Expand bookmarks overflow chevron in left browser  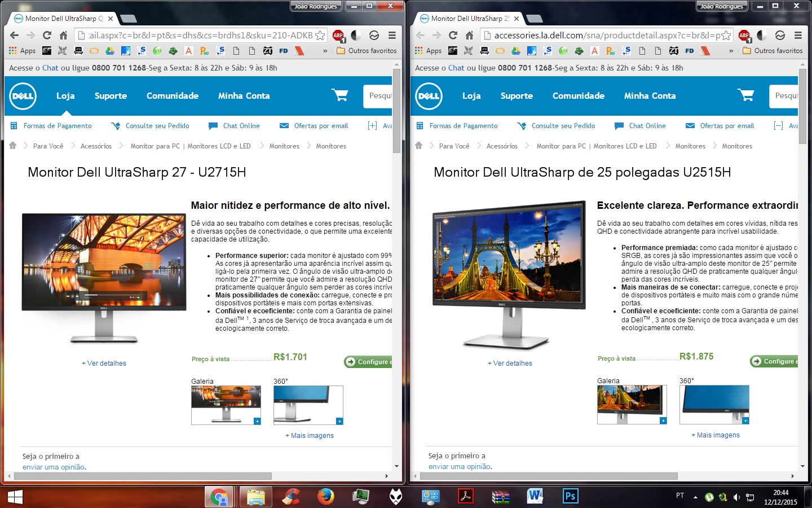(x=325, y=51)
